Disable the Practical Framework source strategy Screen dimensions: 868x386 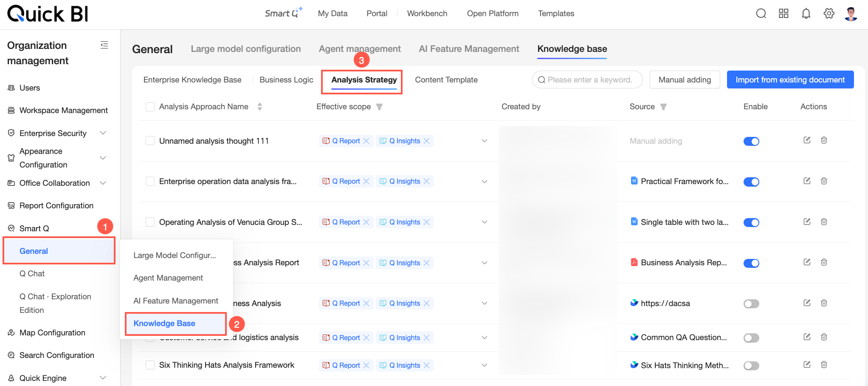pyautogui.click(x=751, y=182)
